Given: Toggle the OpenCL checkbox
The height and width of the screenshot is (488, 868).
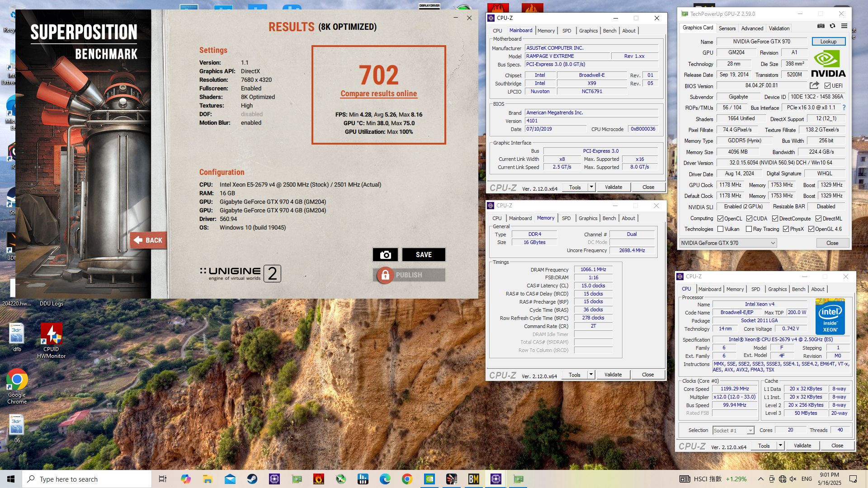Looking at the screenshot, I should (x=721, y=219).
